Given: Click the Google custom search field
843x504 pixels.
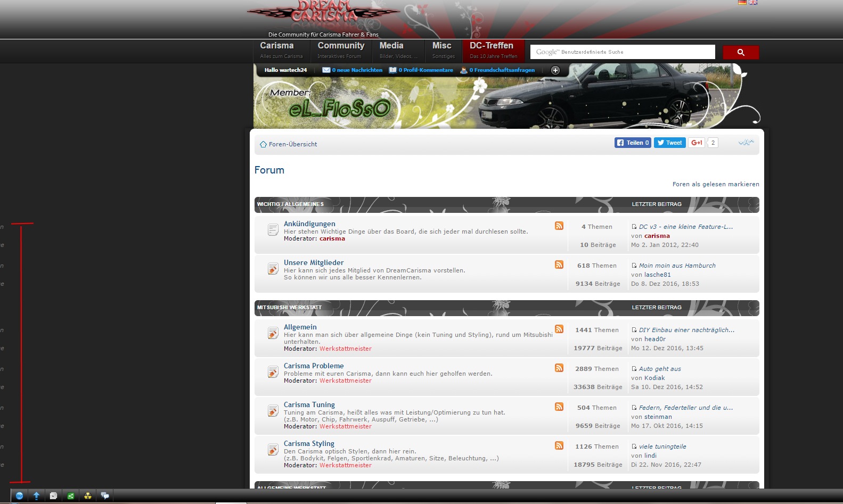Looking at the screenshot, I should 622,52.
